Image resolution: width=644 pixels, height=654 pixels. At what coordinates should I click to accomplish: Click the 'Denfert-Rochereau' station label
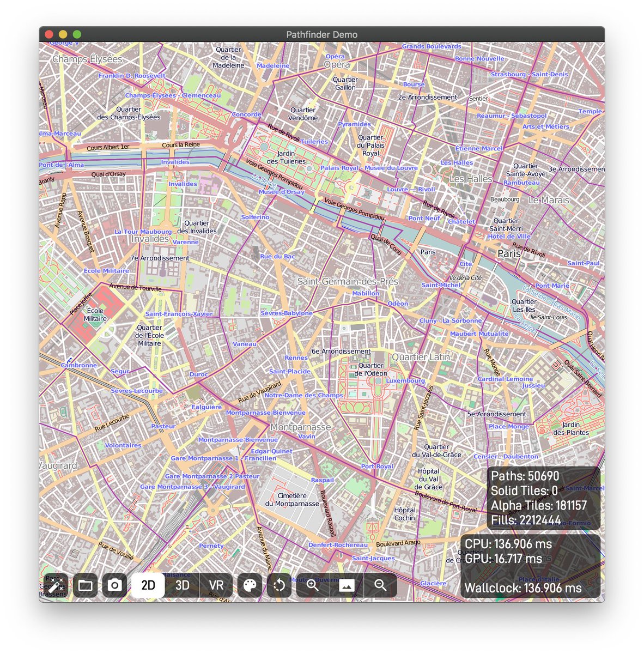338,545
